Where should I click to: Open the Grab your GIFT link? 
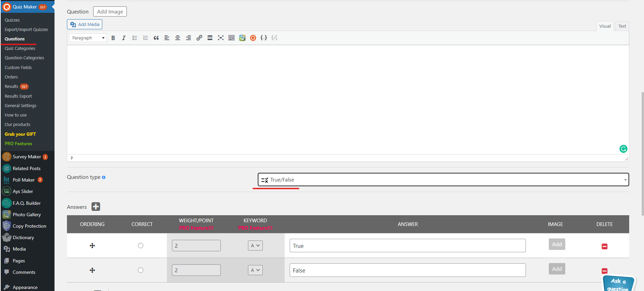pyautogui.click(x=20, y=134)
